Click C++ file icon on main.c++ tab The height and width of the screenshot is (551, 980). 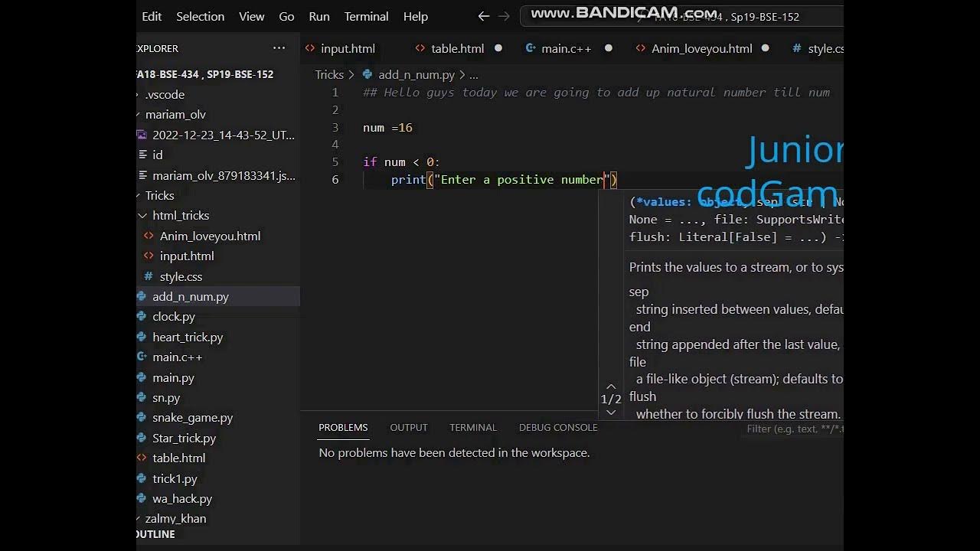click(x=530, y=48)
